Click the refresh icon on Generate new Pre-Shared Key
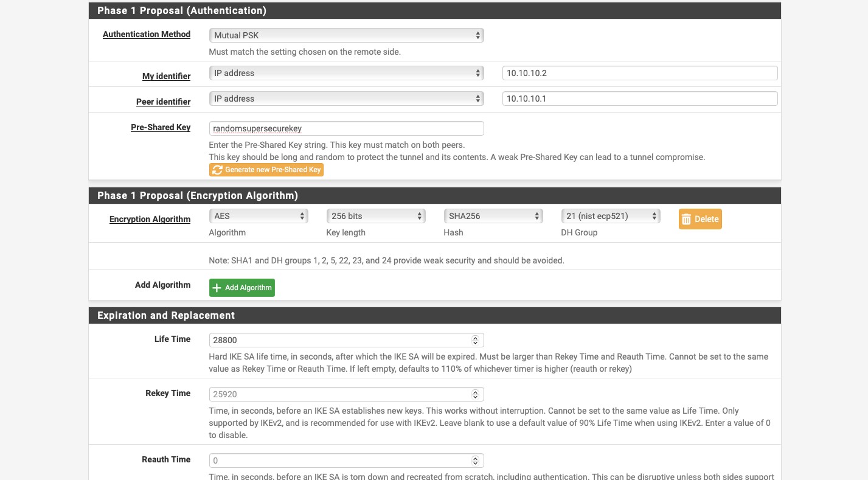This screenshot has width=868, height=480. point(217,170)
